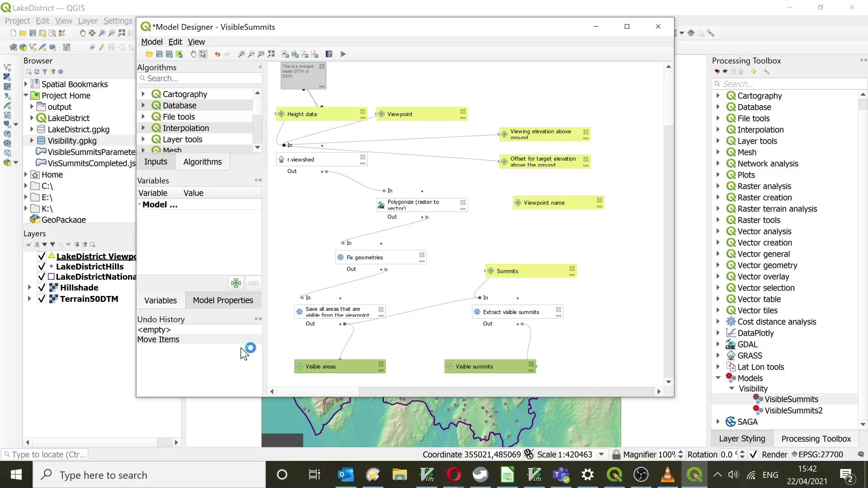This screenshot has height=488, width=868.
Task: Click the Add Variable button in Variables panel
Action: point(236,283)
